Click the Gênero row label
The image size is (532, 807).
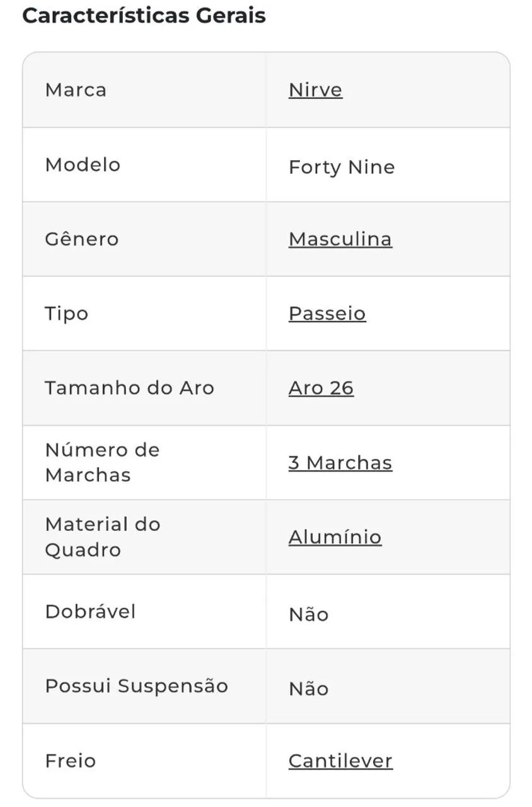coord(82,240)
